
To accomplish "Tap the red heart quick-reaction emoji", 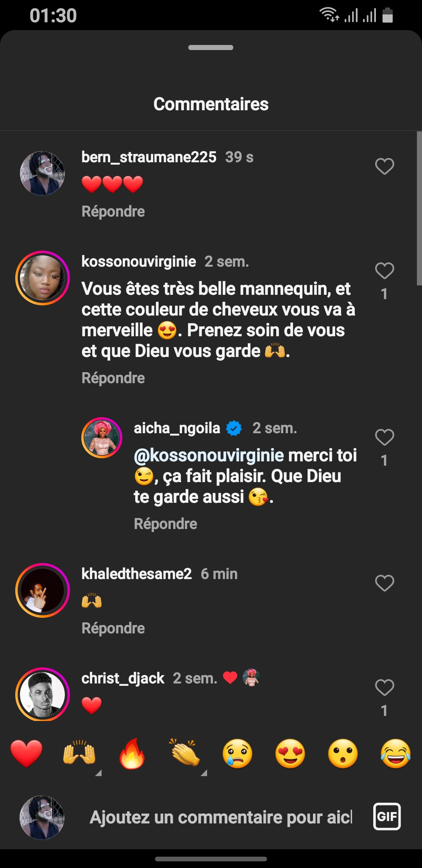I will (26, 753).
